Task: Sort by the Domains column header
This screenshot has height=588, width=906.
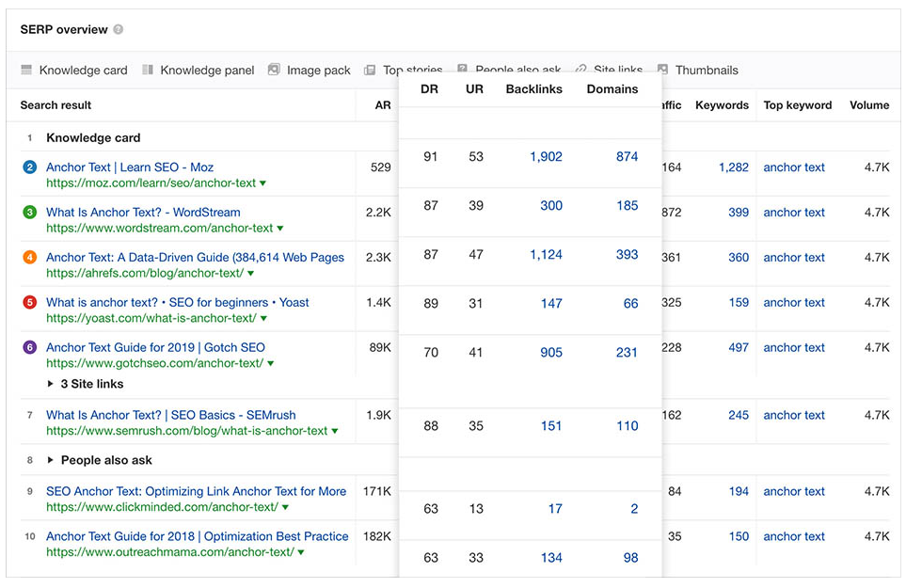Action: pos(612,89)
